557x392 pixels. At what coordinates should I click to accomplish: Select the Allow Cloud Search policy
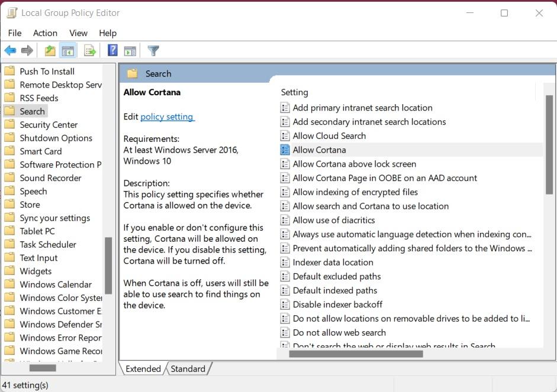329,136
